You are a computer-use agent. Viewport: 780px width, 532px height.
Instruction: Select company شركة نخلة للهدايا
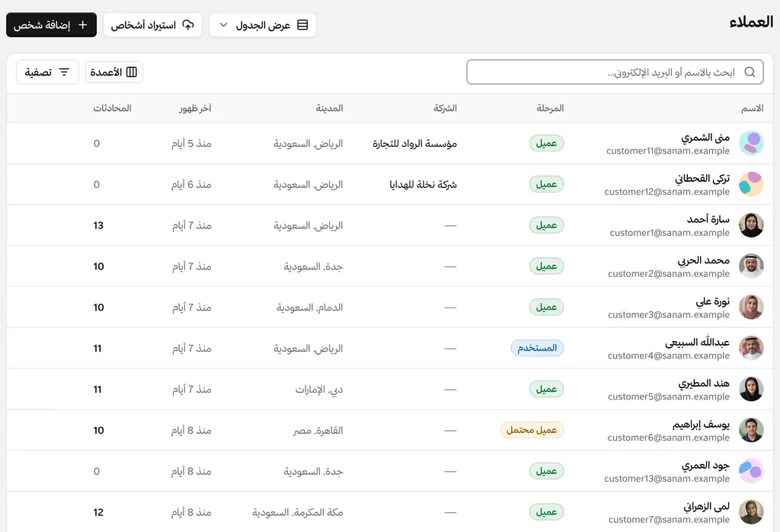[x=424, y=184]
